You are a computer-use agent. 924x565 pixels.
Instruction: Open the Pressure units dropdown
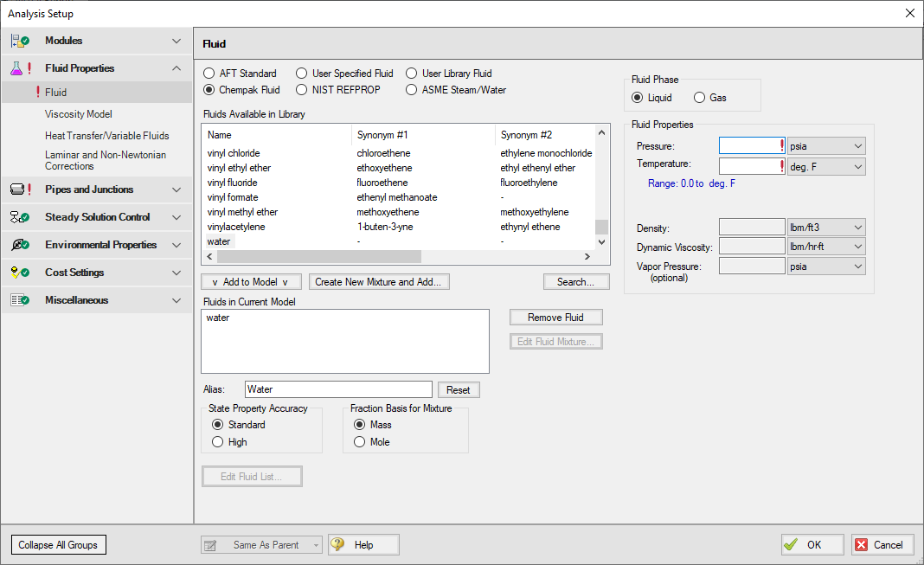tap(826, 146)
